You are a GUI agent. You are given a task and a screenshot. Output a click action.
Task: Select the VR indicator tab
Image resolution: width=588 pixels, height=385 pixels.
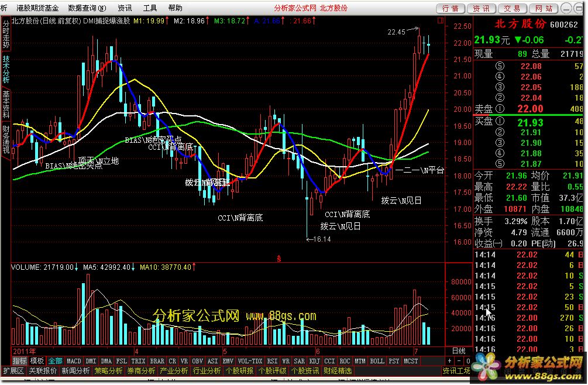point(184,361)
